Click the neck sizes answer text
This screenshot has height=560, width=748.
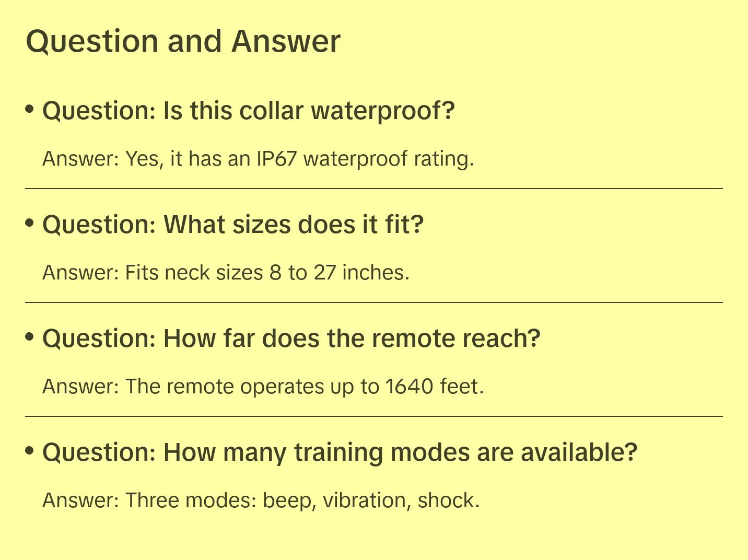tap(226, 272)
